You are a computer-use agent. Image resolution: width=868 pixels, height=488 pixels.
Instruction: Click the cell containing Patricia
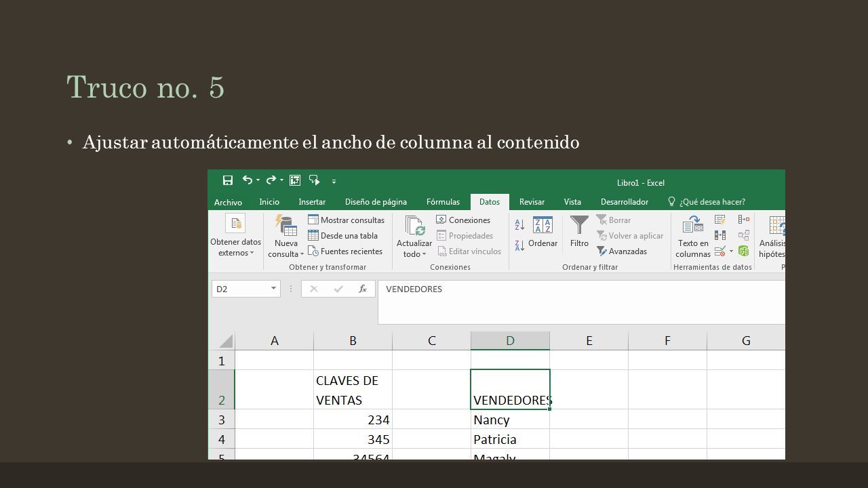(510, 439)
